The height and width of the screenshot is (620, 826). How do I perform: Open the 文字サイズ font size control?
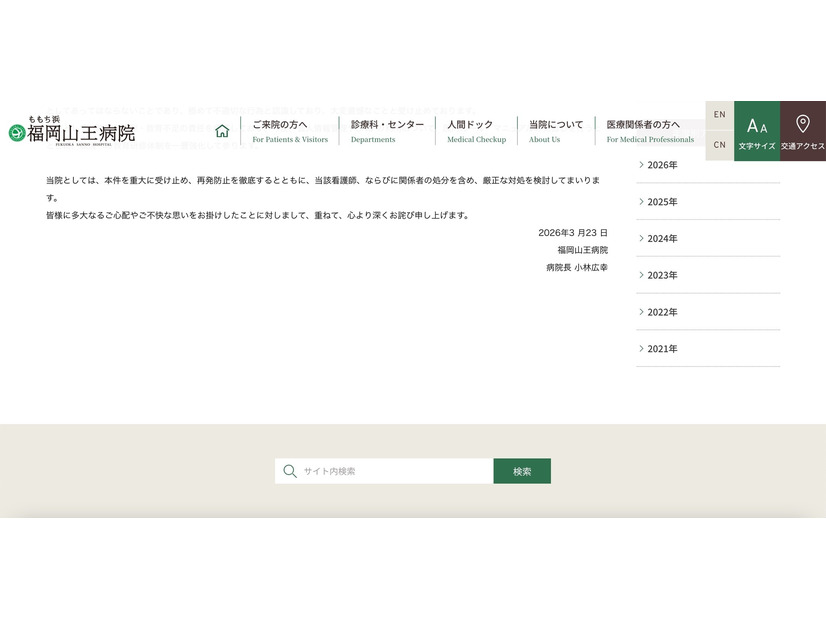pos(757,131)
